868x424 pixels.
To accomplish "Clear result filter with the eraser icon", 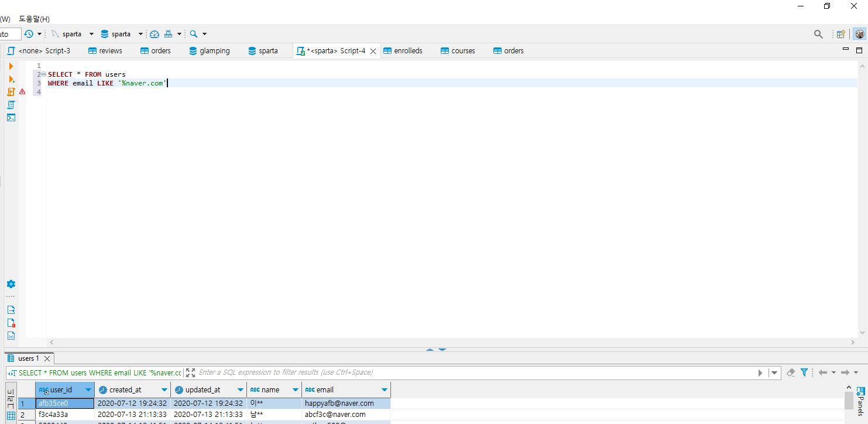I will (x=791, y=372).
